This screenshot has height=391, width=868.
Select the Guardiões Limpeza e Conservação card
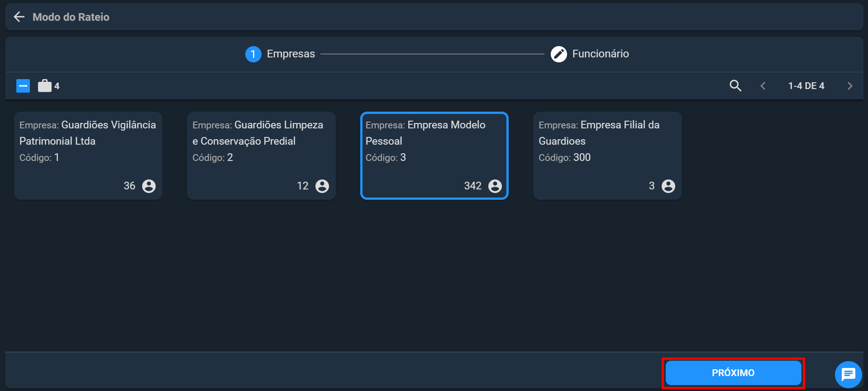click(261, 155)
